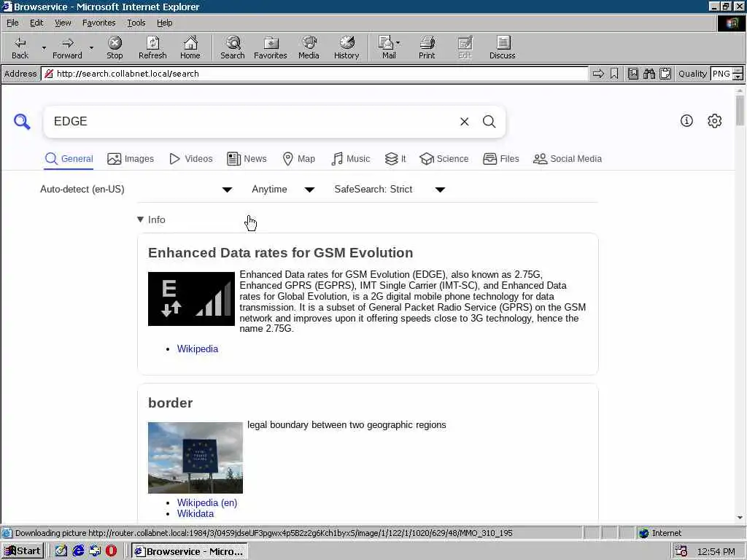747x560 pixels.
Task: Switch to the Videos tab
Action: coord(191,158)
